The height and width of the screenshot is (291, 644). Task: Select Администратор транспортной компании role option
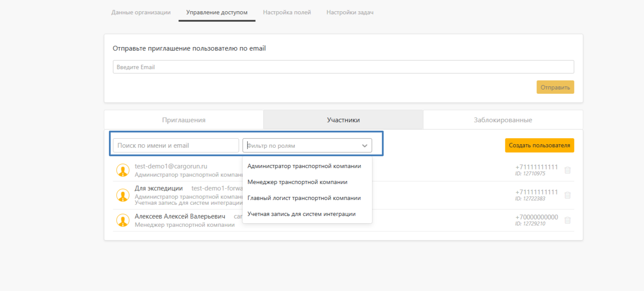(x=304, y=166)
